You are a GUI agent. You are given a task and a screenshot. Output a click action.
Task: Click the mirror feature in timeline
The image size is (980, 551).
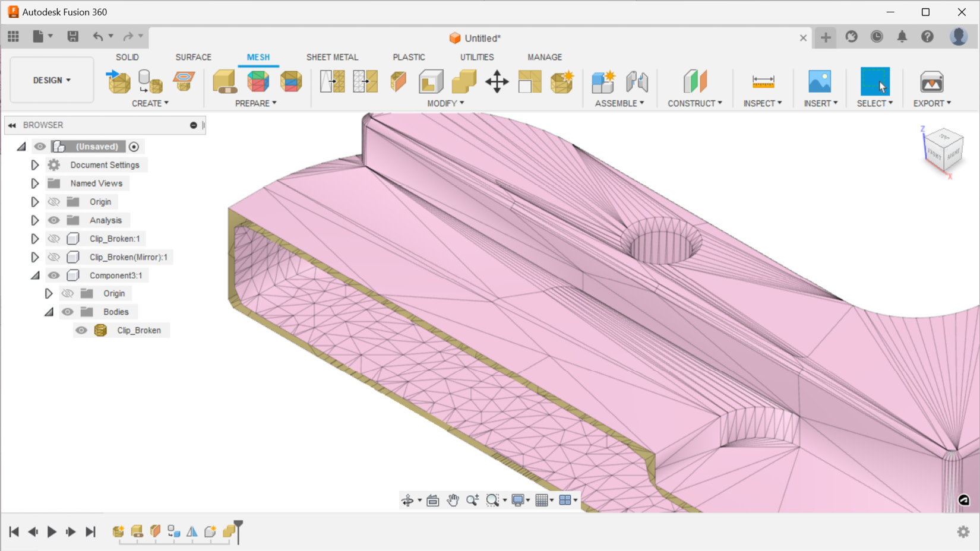[192, 531]
